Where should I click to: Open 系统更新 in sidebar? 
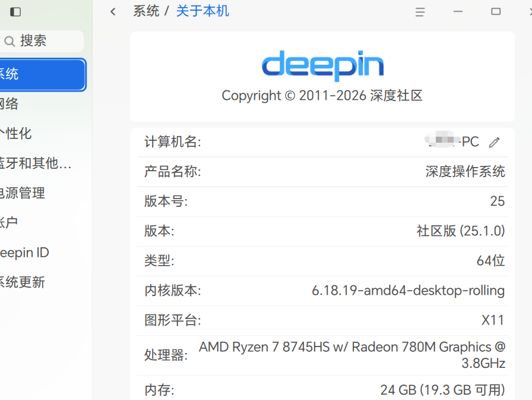pos(43,282)
